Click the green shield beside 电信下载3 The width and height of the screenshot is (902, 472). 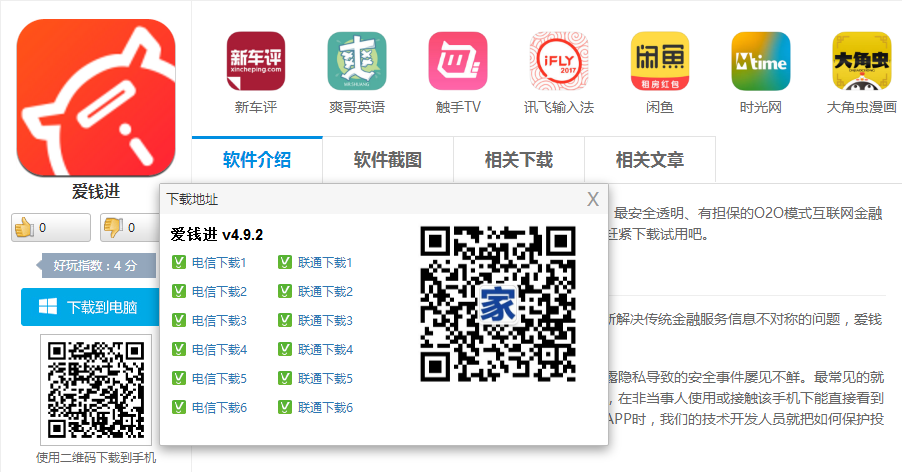[x=179, y=320]
